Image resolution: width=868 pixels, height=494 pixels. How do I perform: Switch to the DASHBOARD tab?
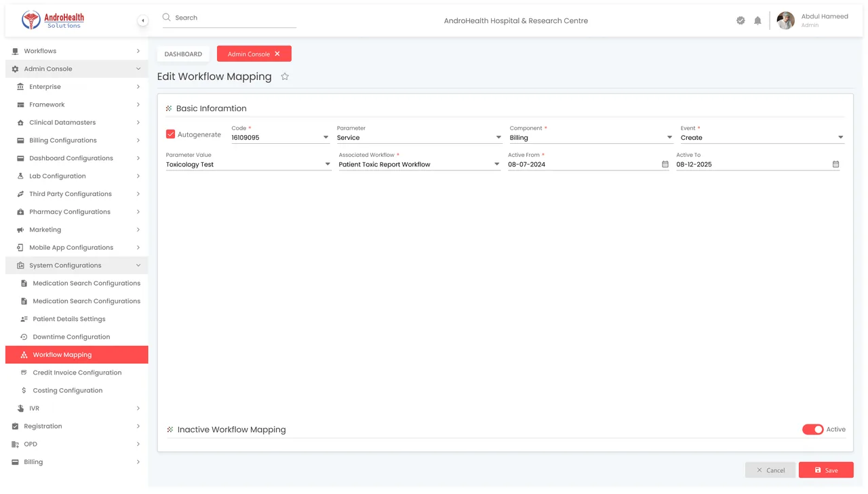tap(183, 54)
